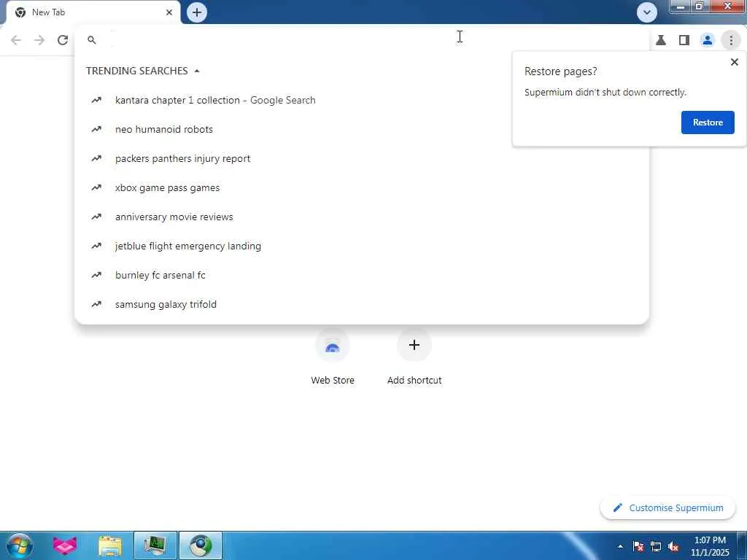The image size is (747, 560).
Task: Reload the current page
Action: click(x=63, y=40)
